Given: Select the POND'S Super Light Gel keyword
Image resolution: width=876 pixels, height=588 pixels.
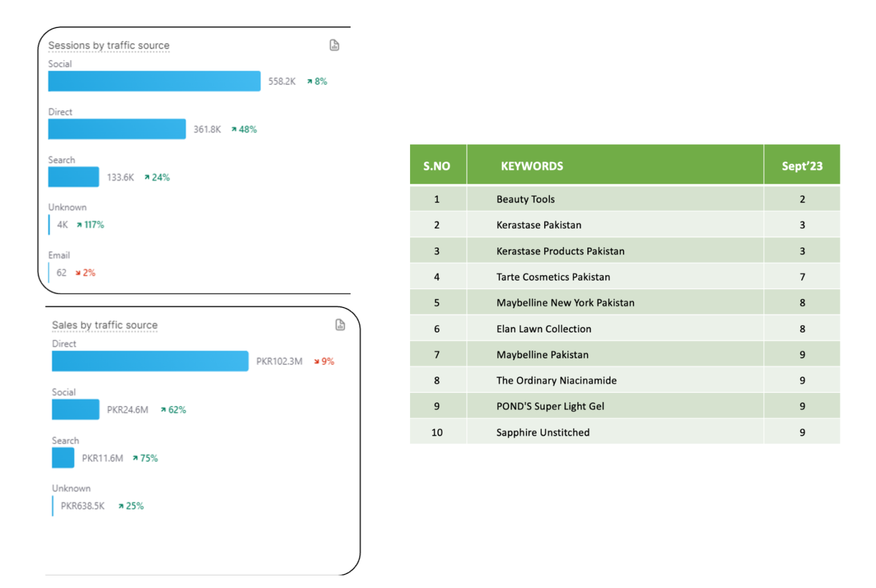Looking at the screenshot, I should click(550, 406).
